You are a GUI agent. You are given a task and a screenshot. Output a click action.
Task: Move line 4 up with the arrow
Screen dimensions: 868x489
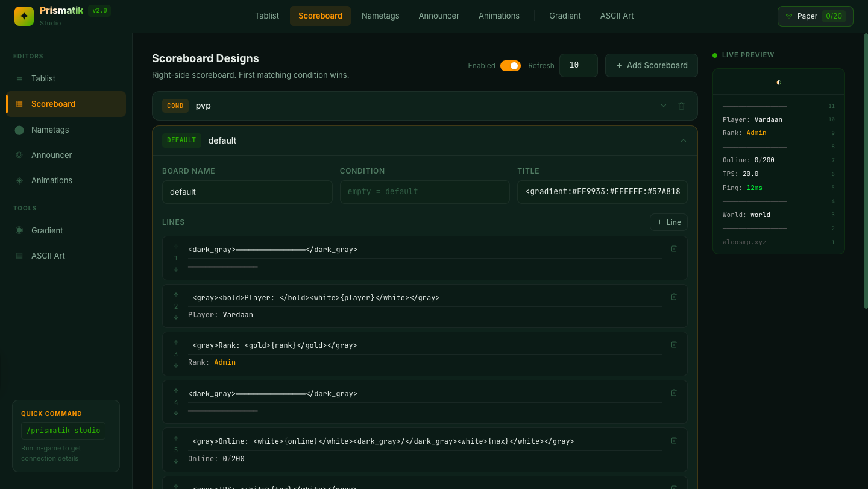tap(176, 391)
